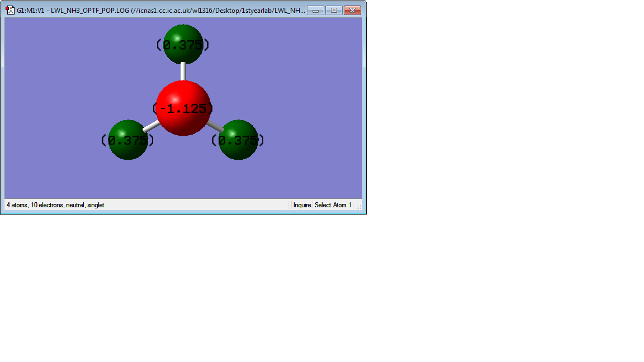This screenshot has width=644, height=362.
Task: Minimize the LWL_NH3_OPTF_POP.LOG window
Action: [315, 10]
